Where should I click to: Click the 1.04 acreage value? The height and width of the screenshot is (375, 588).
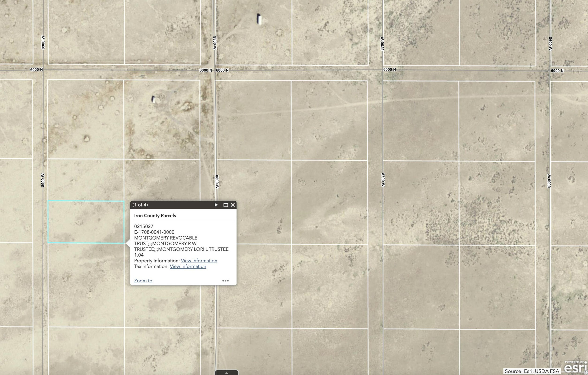(139, 255)
